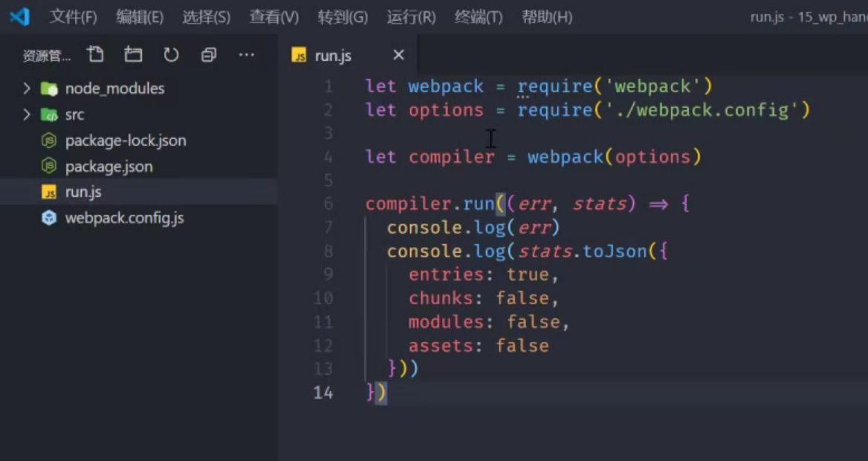
Task: Expand the src folder chevron
Action: tap(27, 115)
